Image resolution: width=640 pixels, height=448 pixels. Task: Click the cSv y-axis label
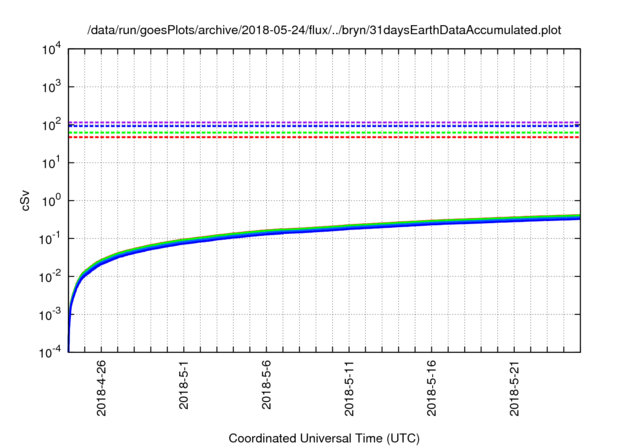pos(27,200)
